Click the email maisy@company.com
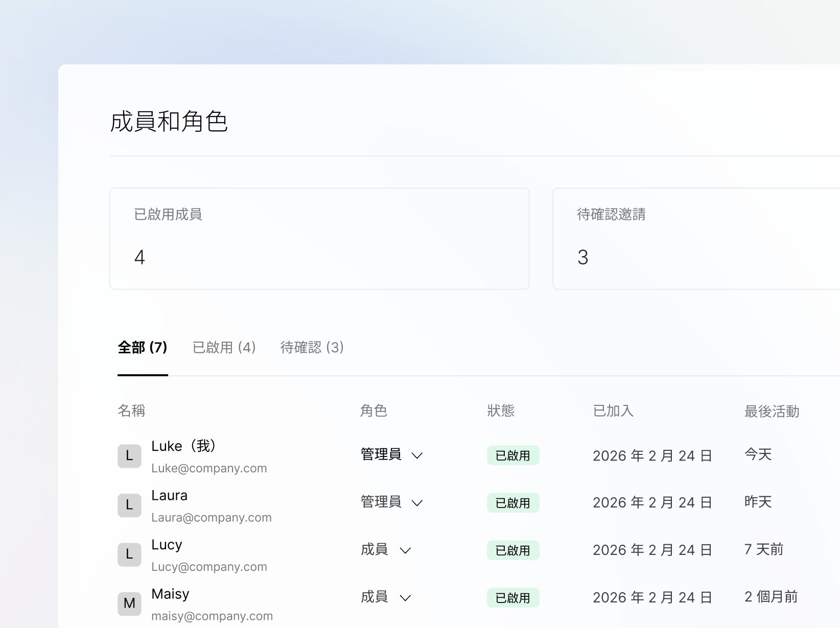 212,616
